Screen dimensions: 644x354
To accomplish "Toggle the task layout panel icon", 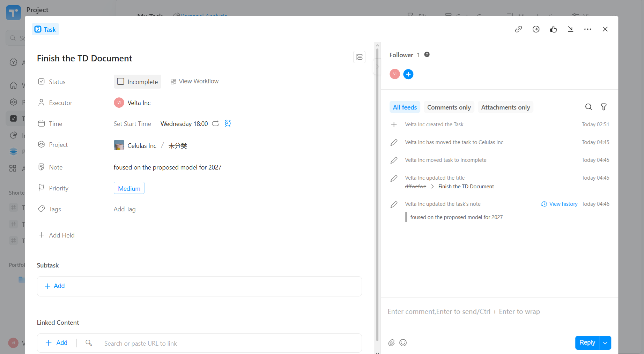I will point(359,57).
